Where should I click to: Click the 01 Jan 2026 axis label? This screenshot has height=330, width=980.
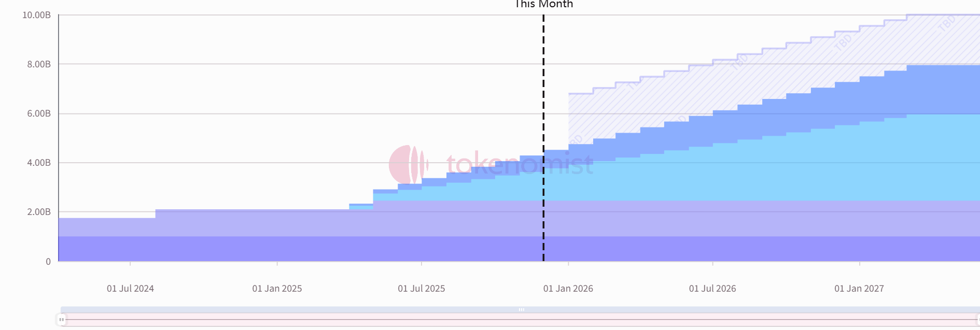pyautogui.click(x=568, y=289)
